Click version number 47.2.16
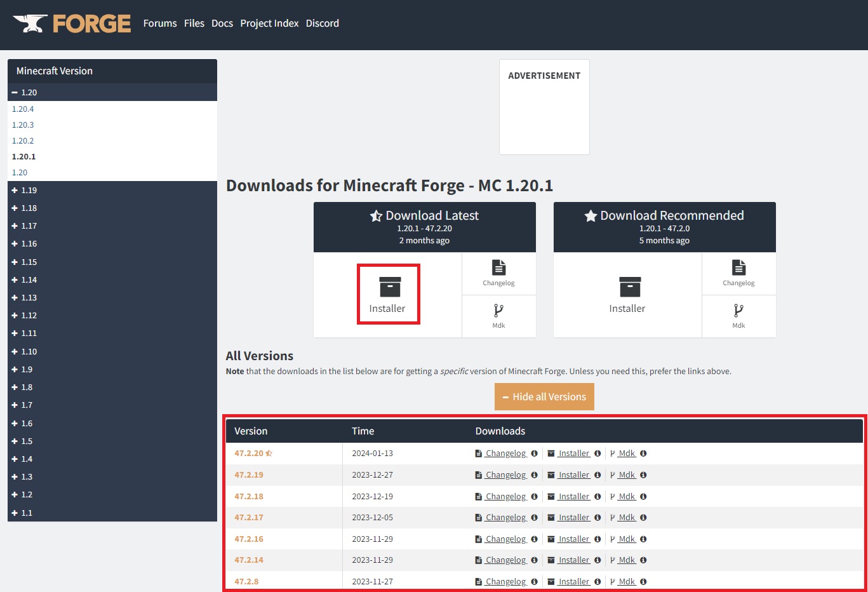This screenshot has height=592, width=868. pos(249,539)
